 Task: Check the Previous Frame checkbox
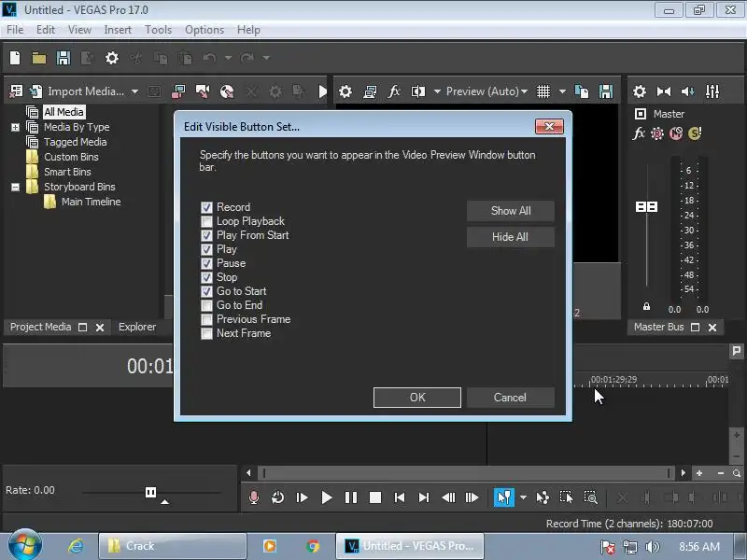point(206,319)
